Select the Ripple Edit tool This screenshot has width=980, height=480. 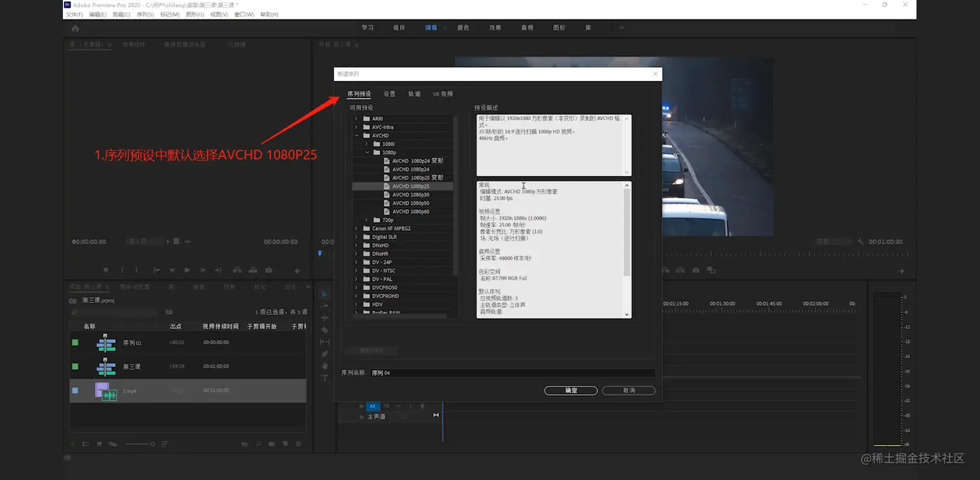pos(325,317)
